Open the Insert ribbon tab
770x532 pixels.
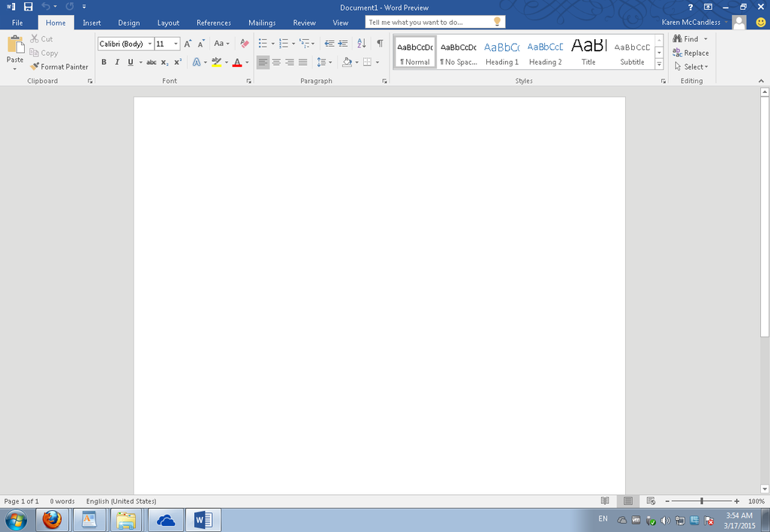(91, 23)
